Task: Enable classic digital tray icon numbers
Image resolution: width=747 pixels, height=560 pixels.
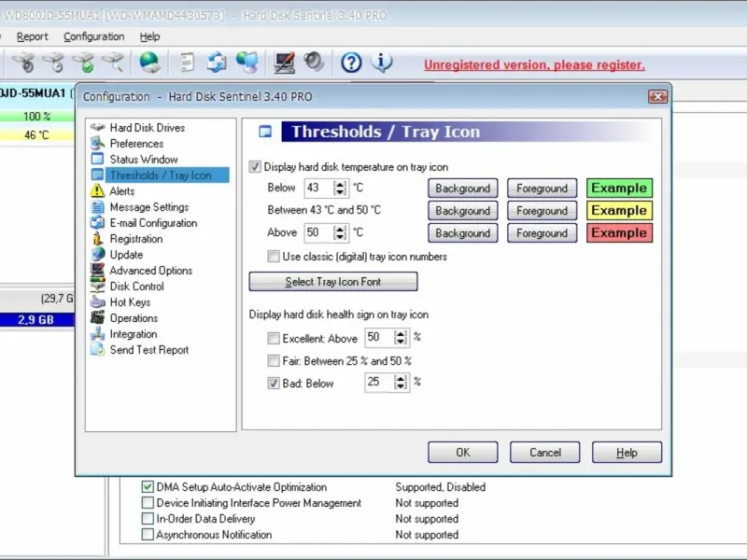Action: [x=274, y=257]
